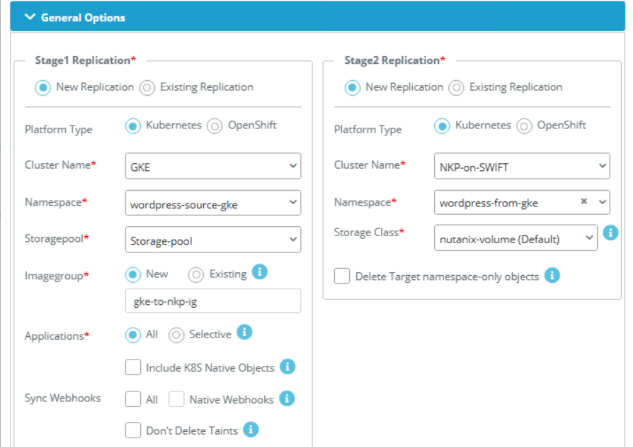
Task: Open the Storage-pool dropdown
Action: coord(213,240)
